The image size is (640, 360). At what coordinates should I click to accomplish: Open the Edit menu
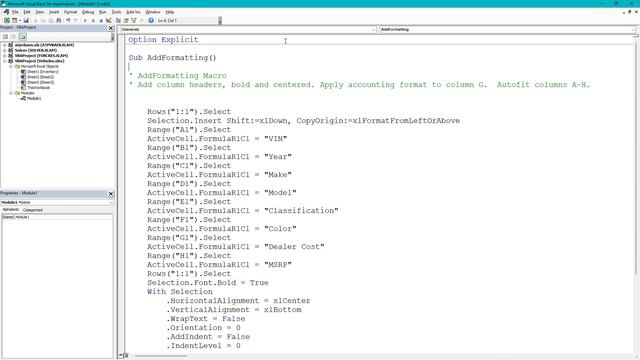tap(27, 12)
